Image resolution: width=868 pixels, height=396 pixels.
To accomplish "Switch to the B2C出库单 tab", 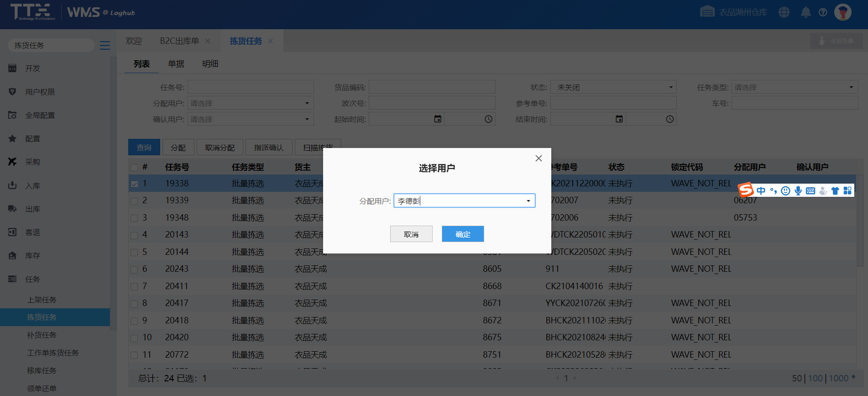I will point(179,41).
